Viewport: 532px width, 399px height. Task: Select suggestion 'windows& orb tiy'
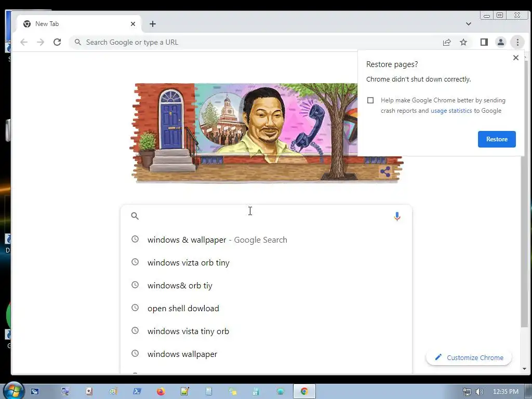(267, 285)
